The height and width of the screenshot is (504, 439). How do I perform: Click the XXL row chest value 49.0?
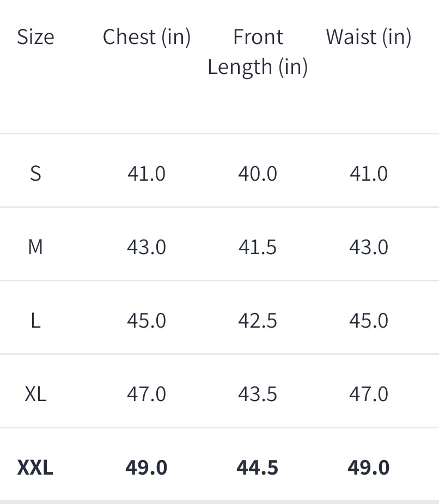click(x=147, y=468)
